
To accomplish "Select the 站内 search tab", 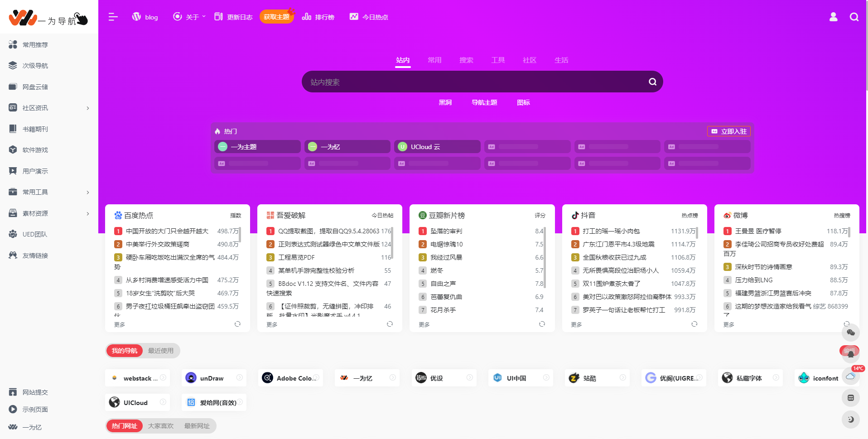I will [403, 60].
